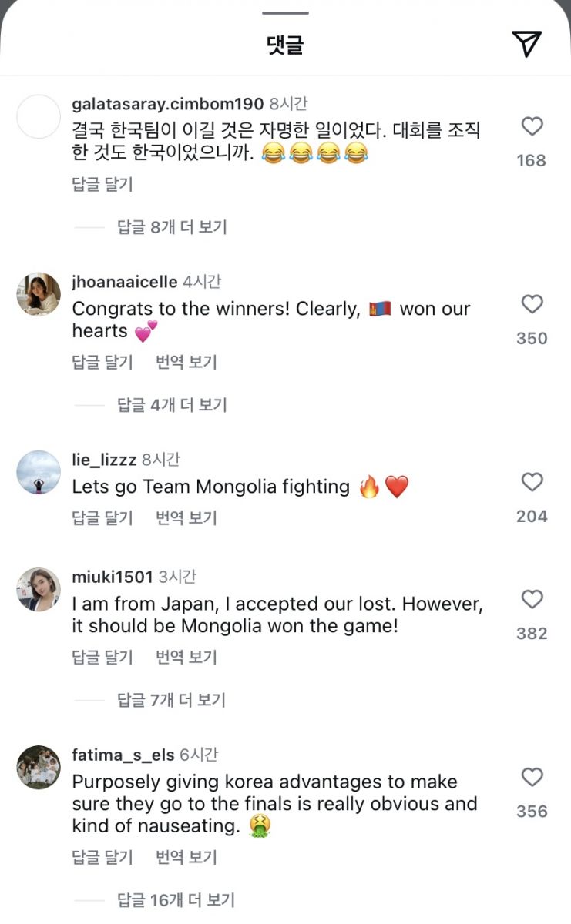Tap galatasaray.cimbom190's blank avatar
Image resolution: width=571 pixels, height=924 pixels.
coord(39,117)
